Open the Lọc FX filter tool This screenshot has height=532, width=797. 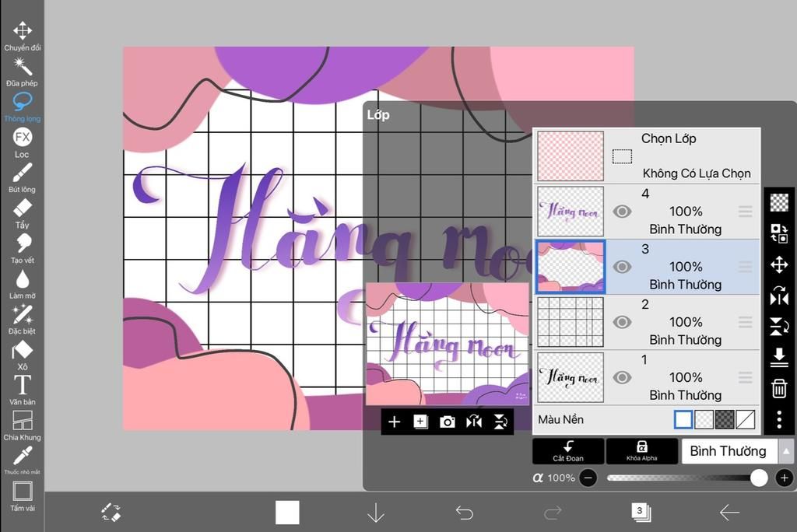click(x=23, y=143)
